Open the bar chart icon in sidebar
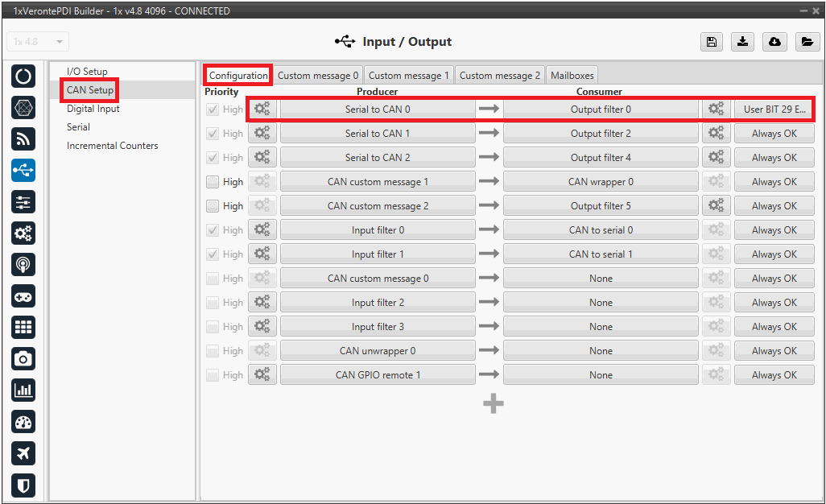The image size is (826, 504). click(23, 390)
